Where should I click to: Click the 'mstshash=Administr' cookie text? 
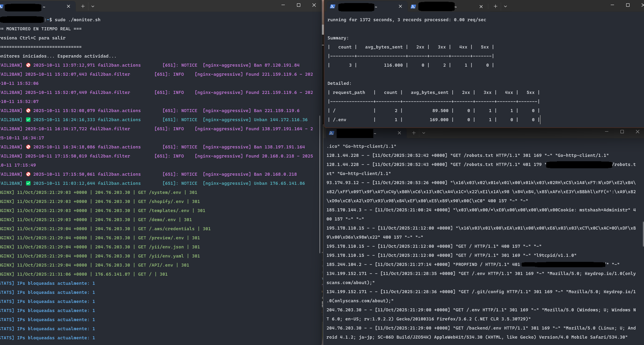(x=604, y=210)
